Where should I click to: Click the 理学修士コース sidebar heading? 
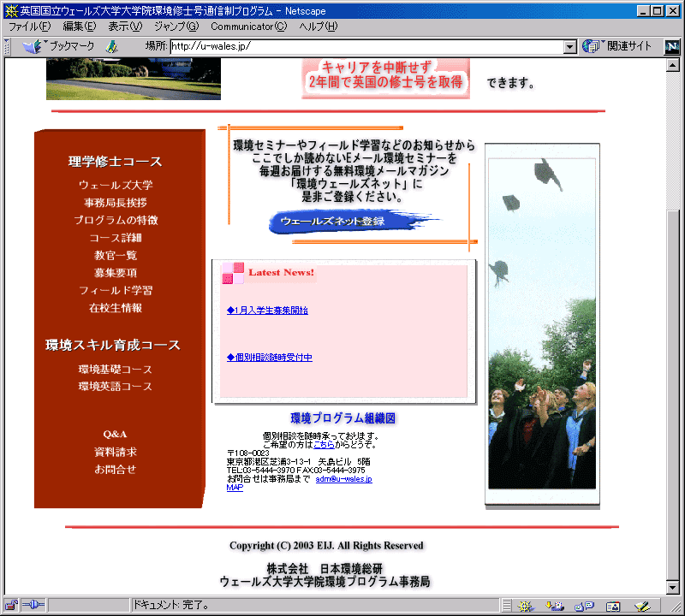point(116,162)
